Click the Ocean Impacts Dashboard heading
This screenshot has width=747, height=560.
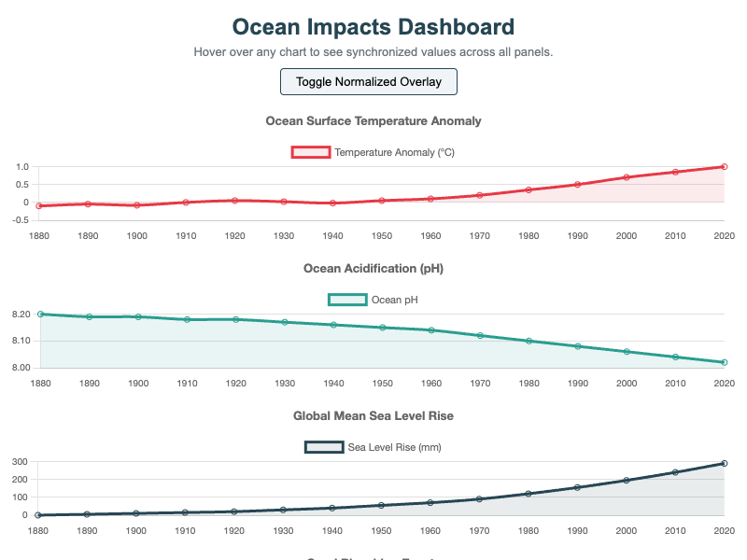pyautogui.click(x=373, y=27)
